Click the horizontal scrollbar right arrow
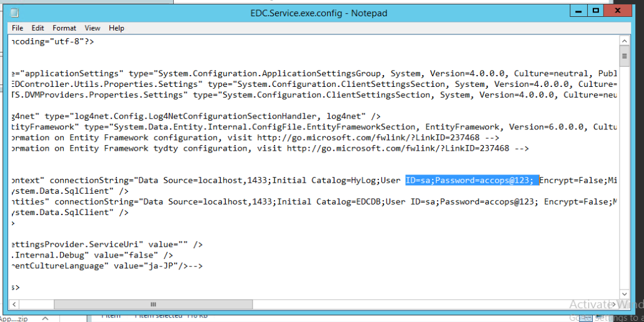 tap(613, 304)
